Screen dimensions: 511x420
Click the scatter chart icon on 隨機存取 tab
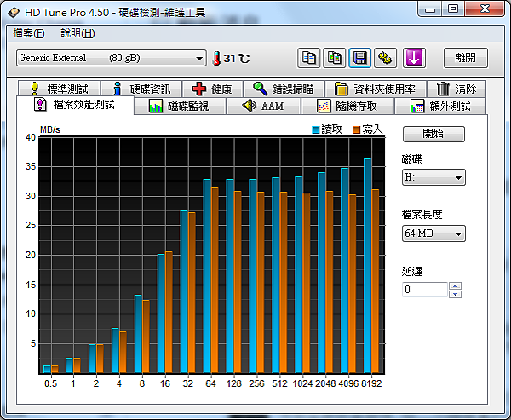[324, 106]
